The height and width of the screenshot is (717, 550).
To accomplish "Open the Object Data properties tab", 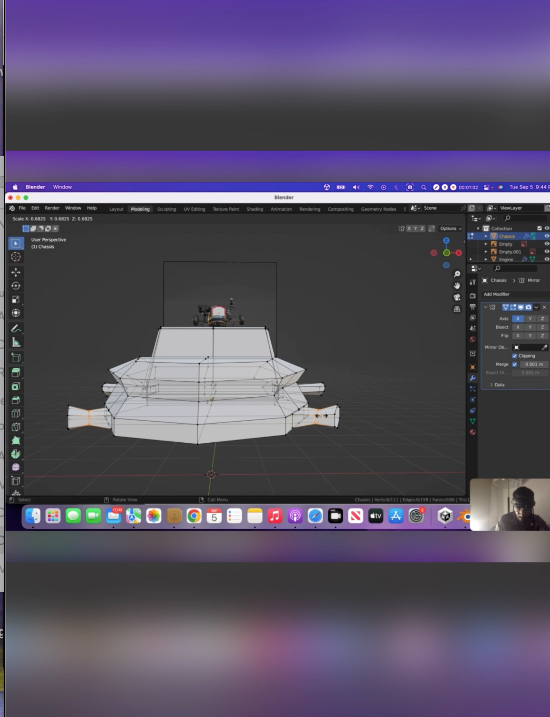I will (473, 421).
